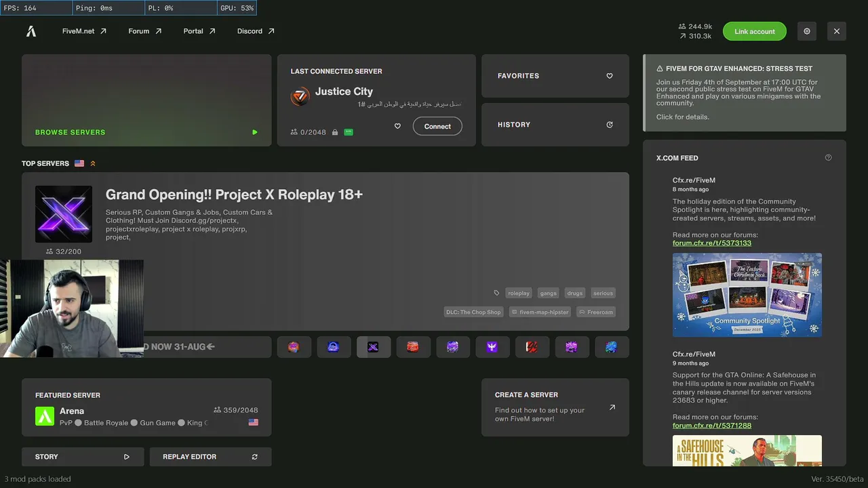The width and height of the screenshot is (868, 488).
Task: Favorite the Justice City server with heart
Action: coord(397,126)
